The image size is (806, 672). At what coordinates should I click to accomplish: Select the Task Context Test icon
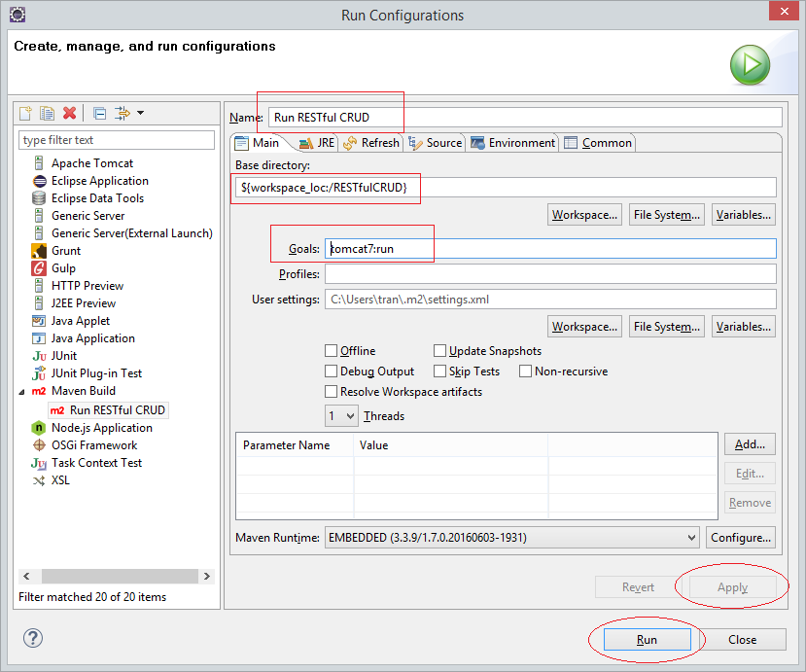coord(39,463)
